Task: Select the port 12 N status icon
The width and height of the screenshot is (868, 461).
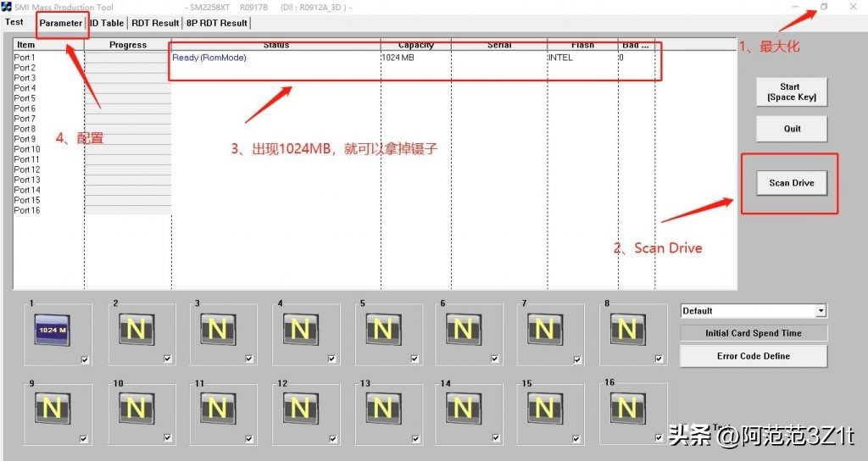Action: 300,408
